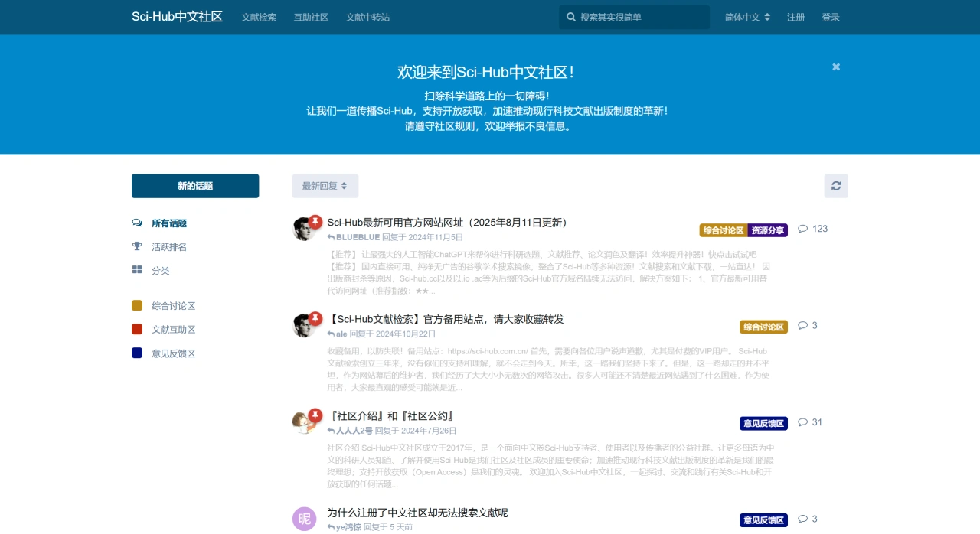Click the 注册 sign-up link
The width and height of the screenshot is (980, 534).
tap(796, 17)
